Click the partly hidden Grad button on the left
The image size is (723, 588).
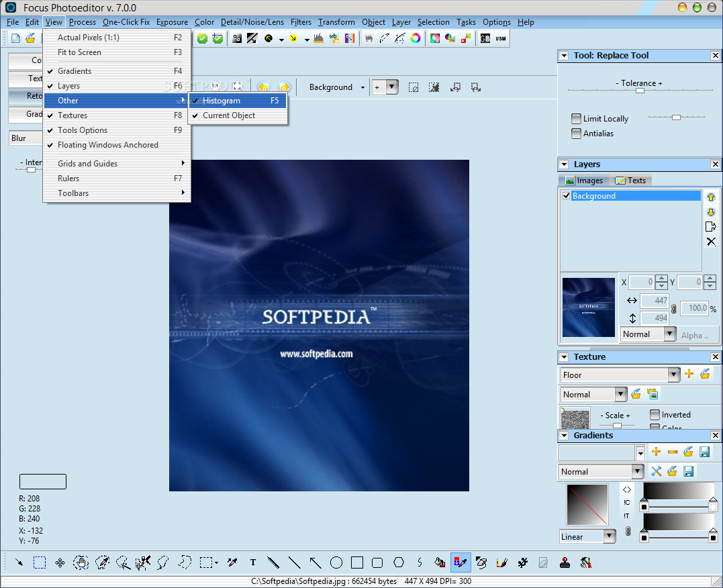click(26, 114)
